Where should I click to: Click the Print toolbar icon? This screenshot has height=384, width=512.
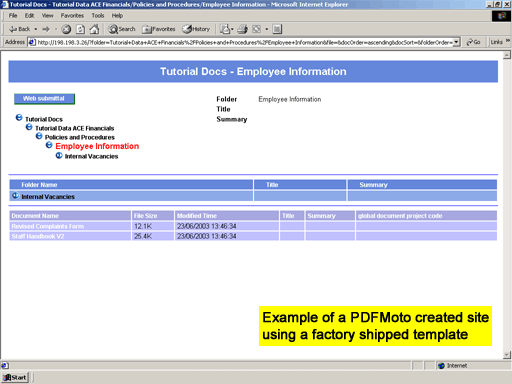click(x=242, y=29)
